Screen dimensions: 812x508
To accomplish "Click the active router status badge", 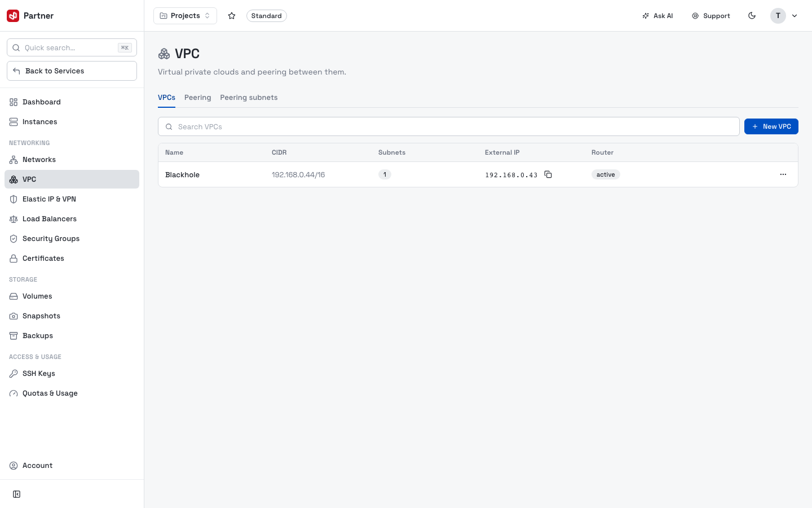I will pyautogui.click(x=606, y=174).
